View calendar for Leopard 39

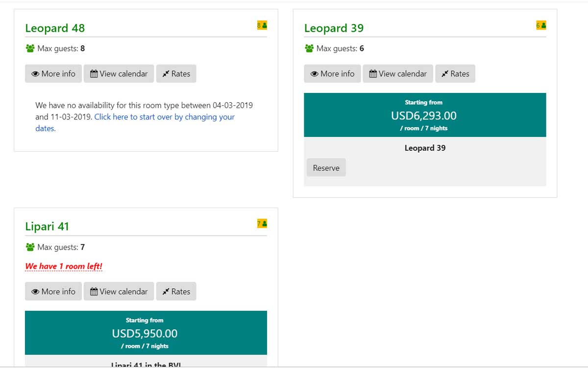(x=398, y=74)
